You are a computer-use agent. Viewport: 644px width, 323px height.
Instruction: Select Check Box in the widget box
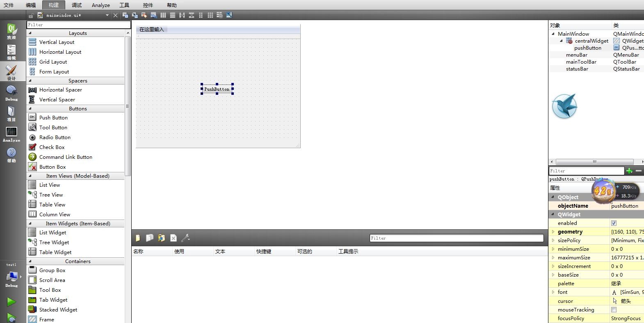pyautogui.click(x=52, y=147)
